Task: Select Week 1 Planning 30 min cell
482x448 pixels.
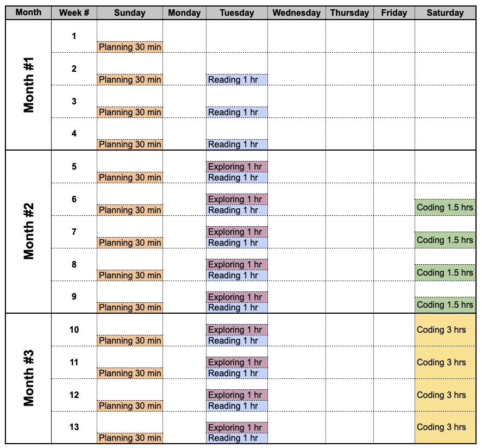Action: pyautogui.click(x=130, y=47)
